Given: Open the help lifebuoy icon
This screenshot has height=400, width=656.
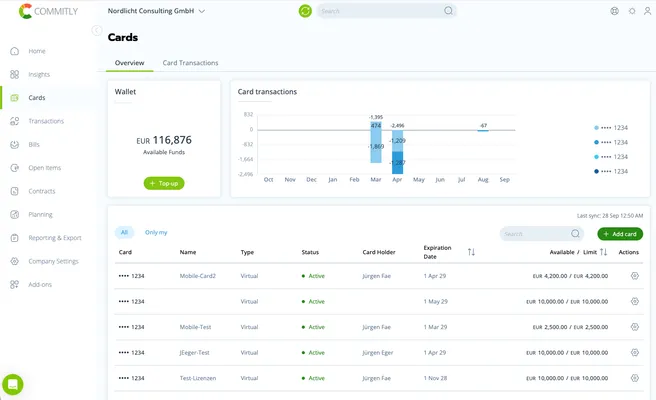Looking at the screenshot, I should click(614, 11).
